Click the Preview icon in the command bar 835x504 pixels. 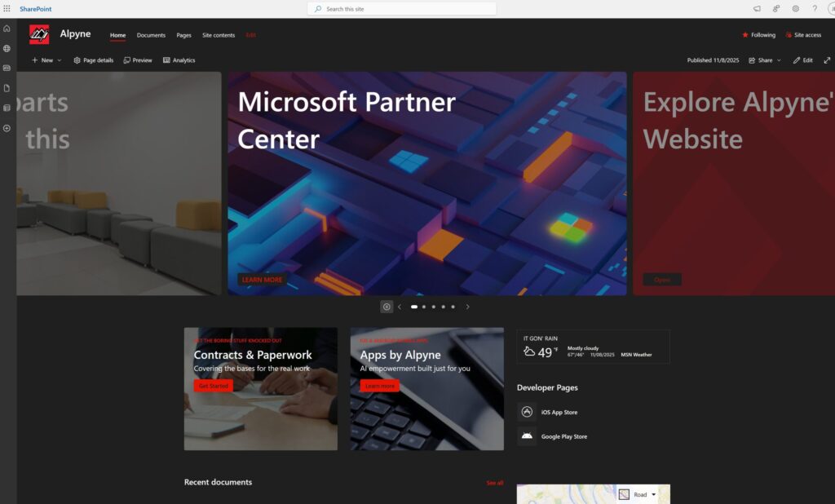[136, 60]
